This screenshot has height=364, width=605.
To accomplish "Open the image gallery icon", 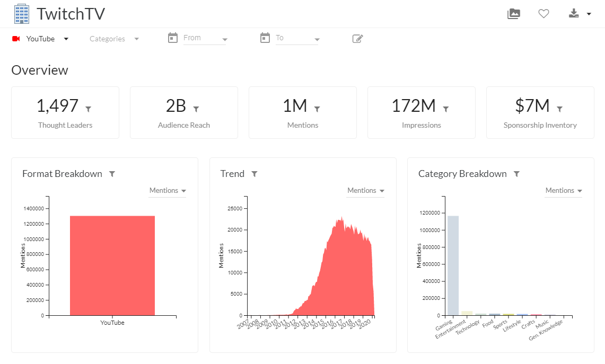I will pyautogui.click(x=514, y=14).
